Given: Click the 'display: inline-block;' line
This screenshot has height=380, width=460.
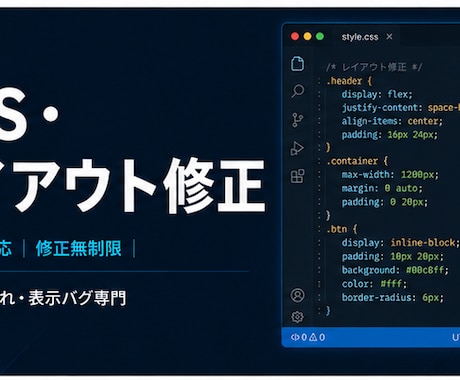Looking at the screenshot, I should point(400,243).
